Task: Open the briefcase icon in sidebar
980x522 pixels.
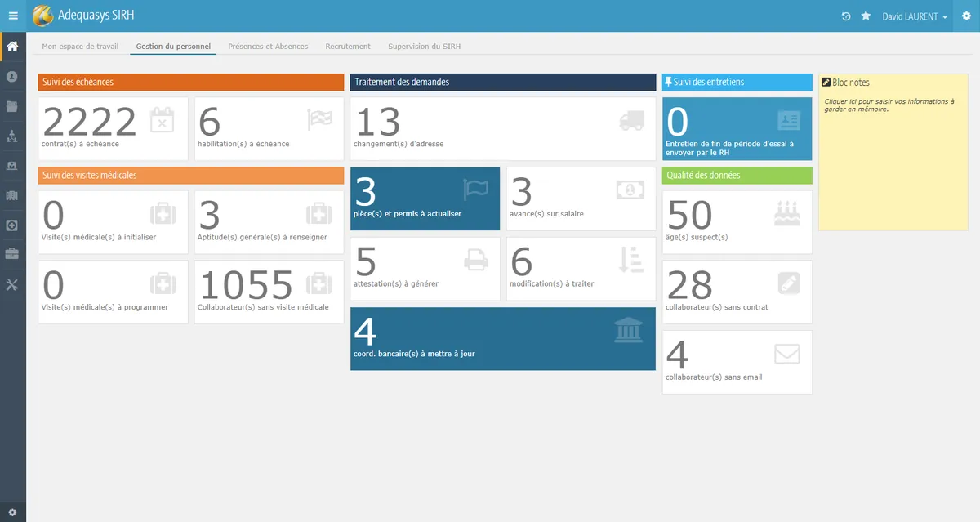Action: point(12,254)
